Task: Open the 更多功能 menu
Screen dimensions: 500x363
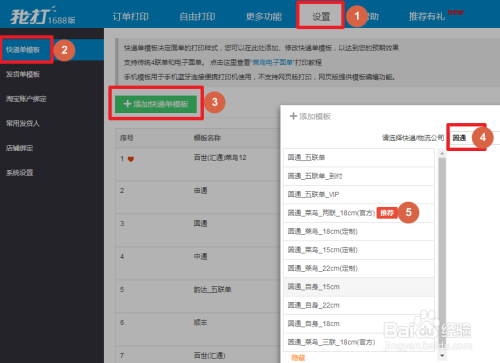Action: coord(264,16)
